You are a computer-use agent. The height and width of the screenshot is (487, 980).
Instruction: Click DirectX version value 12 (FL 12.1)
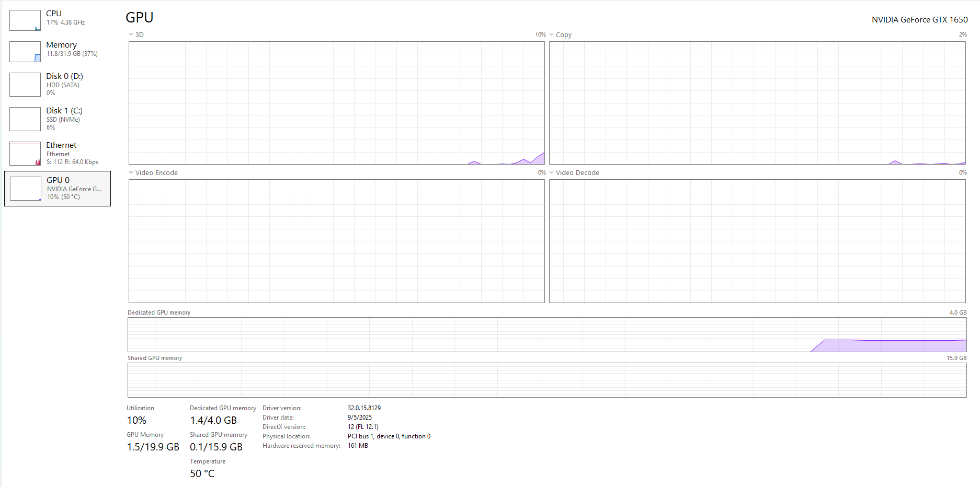coord(363,427)
